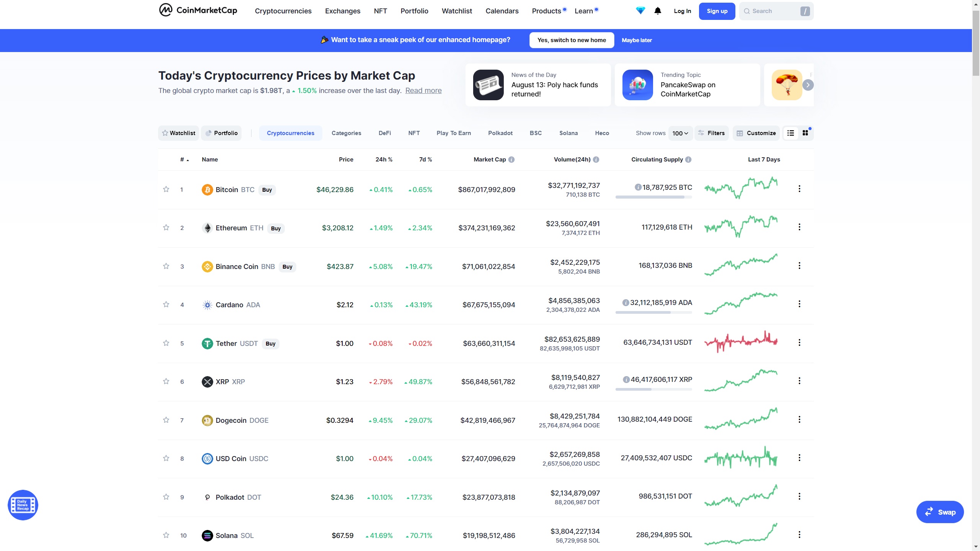The height and width of the screenshot is (551, 980).
Task: Star Dogecoin for watchlist
Action: [166, 420]
